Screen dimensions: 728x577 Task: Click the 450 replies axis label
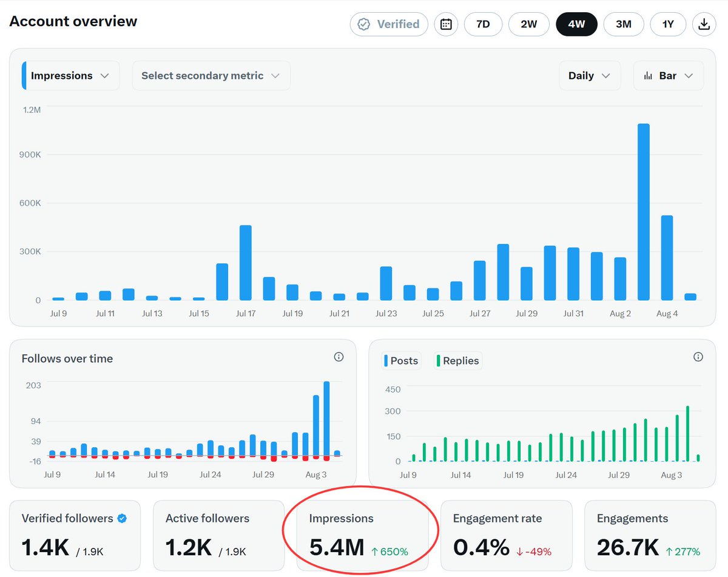[393, 390]
